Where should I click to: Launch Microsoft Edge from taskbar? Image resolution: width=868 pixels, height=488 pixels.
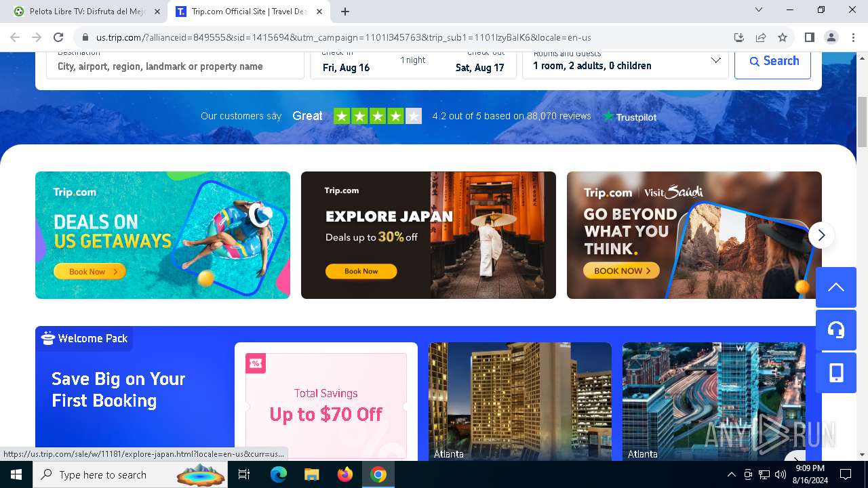coord(279,474)
